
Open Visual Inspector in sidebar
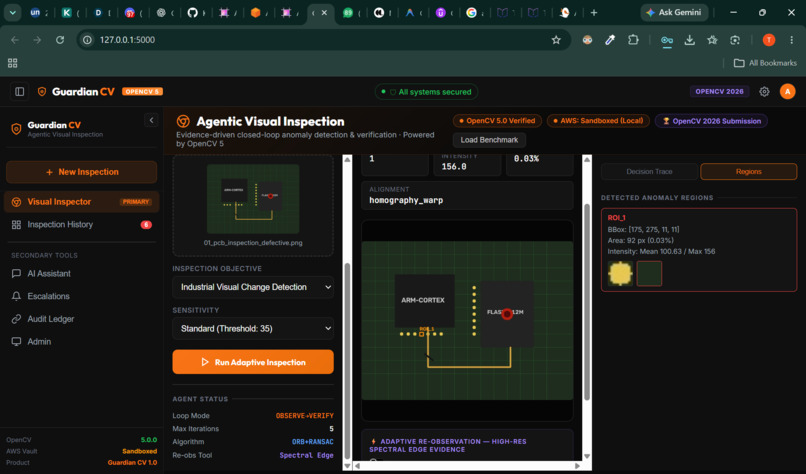(x=81, y=202)
